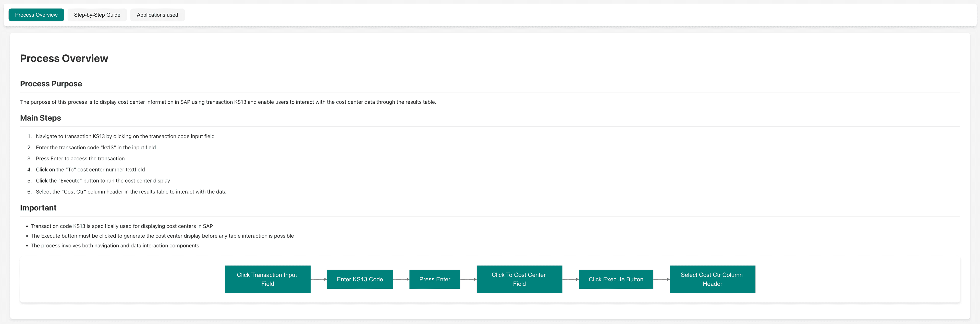
Task: Click the 'Press Enter' flowchart box
Action: (x=434, y=279)
